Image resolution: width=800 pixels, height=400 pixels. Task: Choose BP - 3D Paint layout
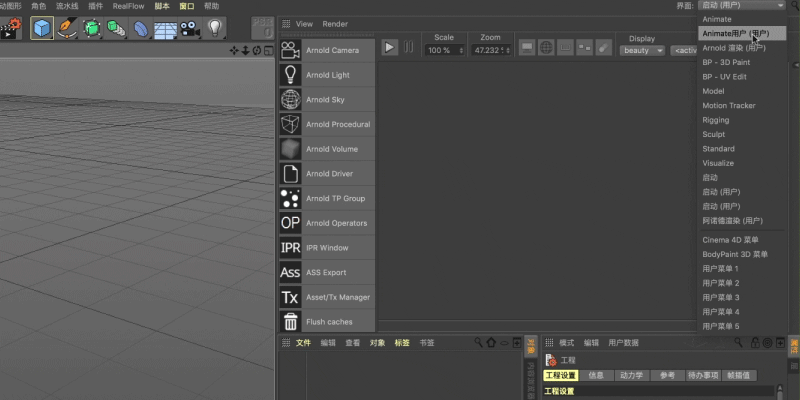coord(742,62)
